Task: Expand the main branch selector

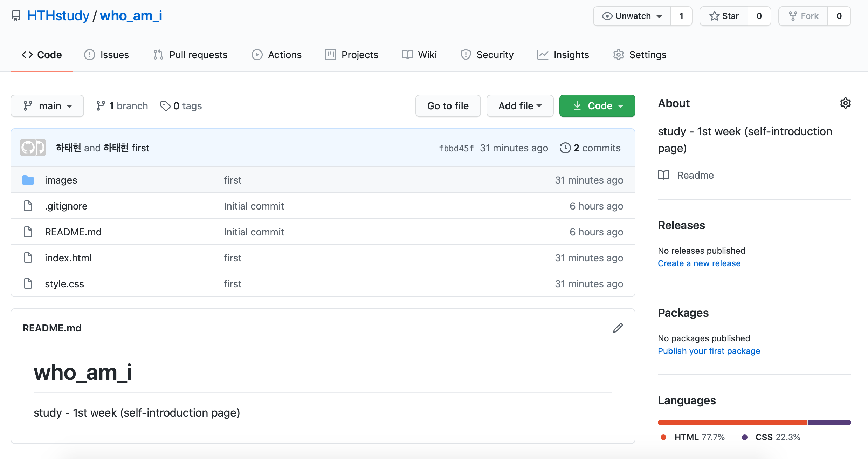Action: click(x=47, y=106)
